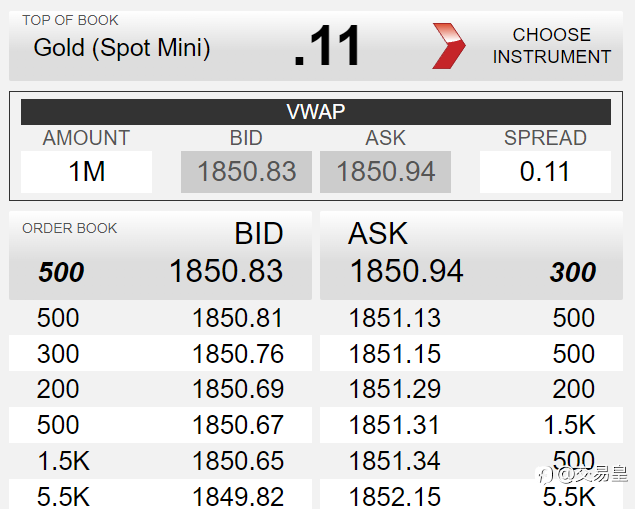635x509 pixels.
Task: Open the Choose Instrument selector
Action: click(551, 46)
